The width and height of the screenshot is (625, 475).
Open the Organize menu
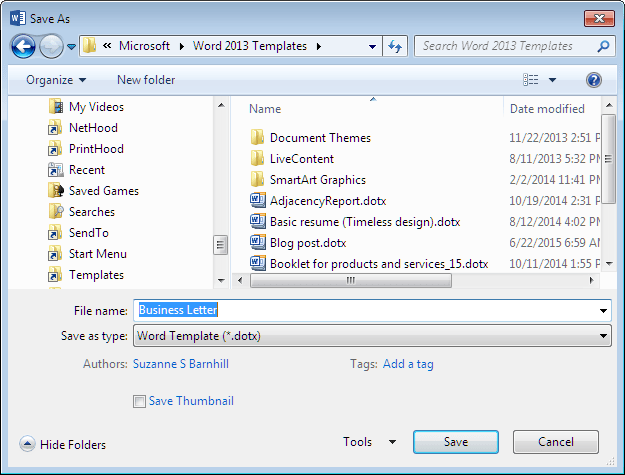click(x=56, y=80)
